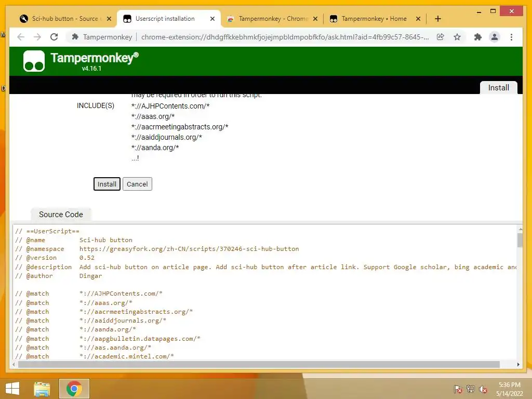This screenshot has height=399, width=532.
Task: Click the Tampermonkey logo icon in green header
Action: [x=34, y=61]
